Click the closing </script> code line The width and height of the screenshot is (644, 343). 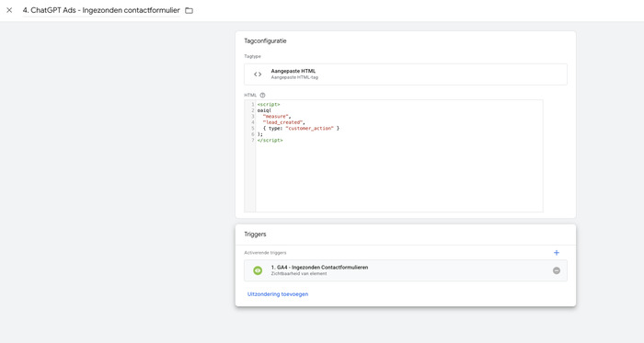tap(270, 141)
